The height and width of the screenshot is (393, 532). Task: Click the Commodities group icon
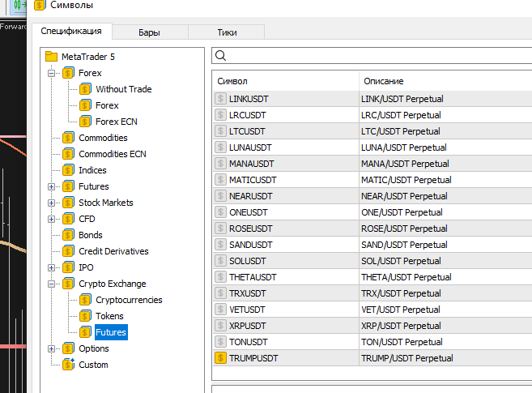coord(68,138)
